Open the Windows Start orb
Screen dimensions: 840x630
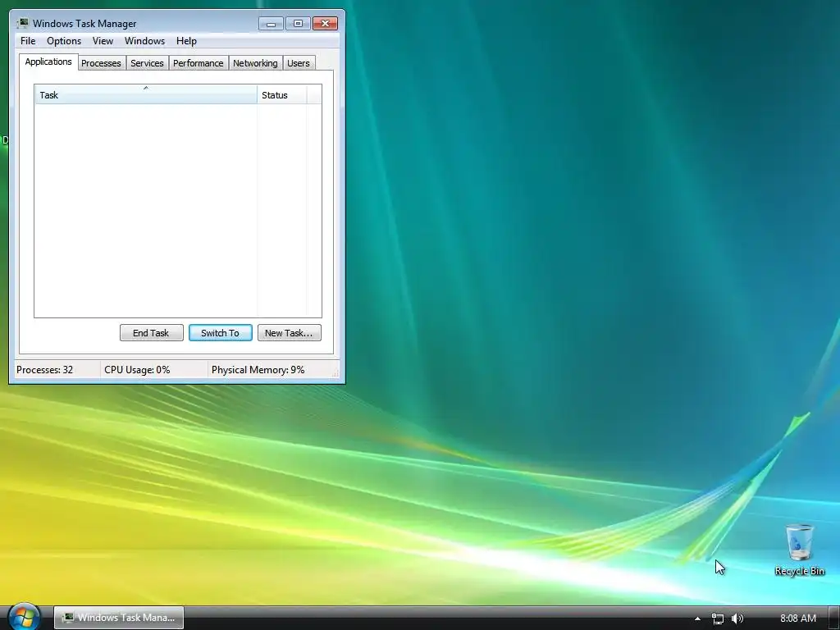coord(24,617)
